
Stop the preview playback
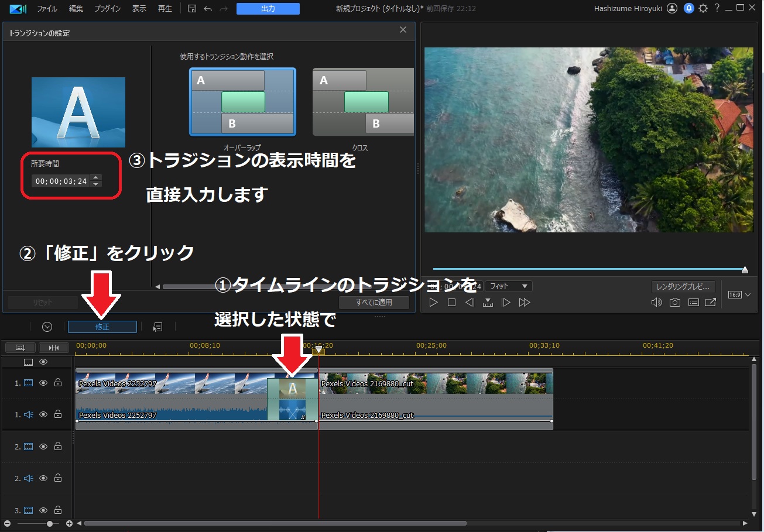(451, 303)
